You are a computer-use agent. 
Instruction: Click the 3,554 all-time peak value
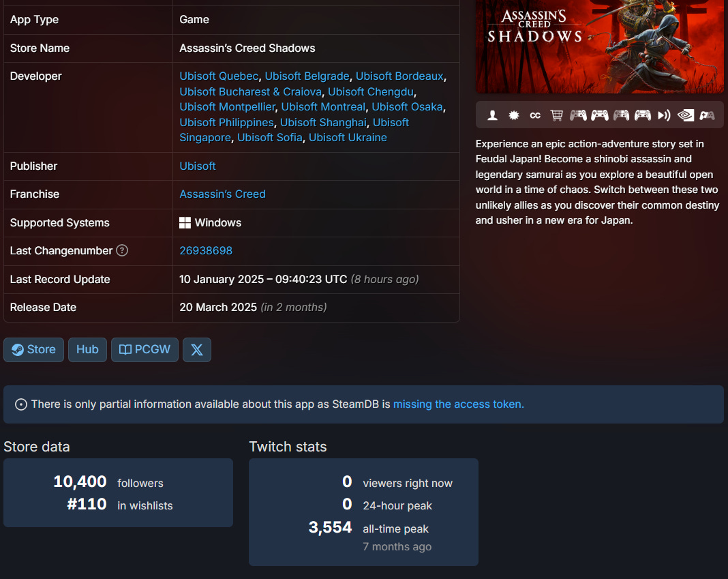(x=330, y=527)
